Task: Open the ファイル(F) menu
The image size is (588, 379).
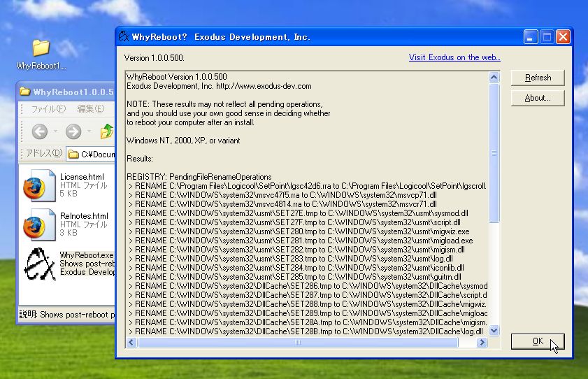Action: [x=48, y=108]
